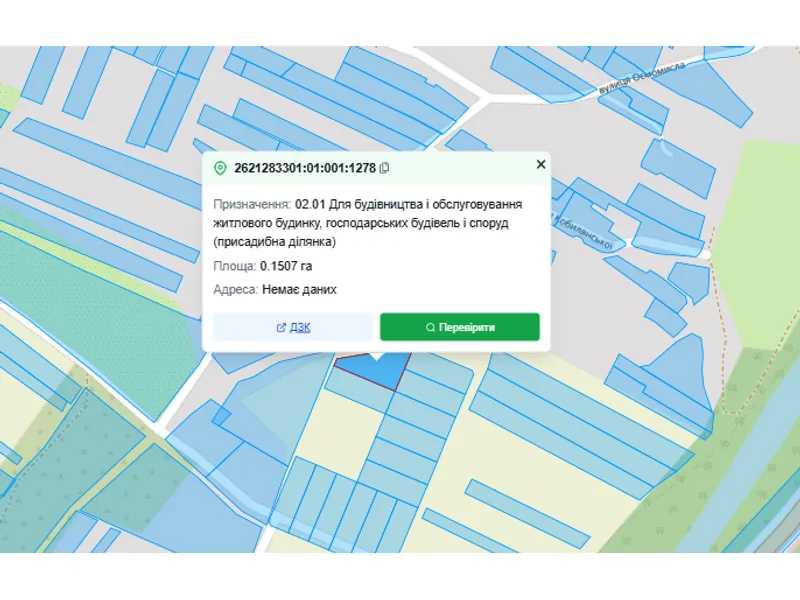Click the external-link icon beside ДЗК

[281, 327]
